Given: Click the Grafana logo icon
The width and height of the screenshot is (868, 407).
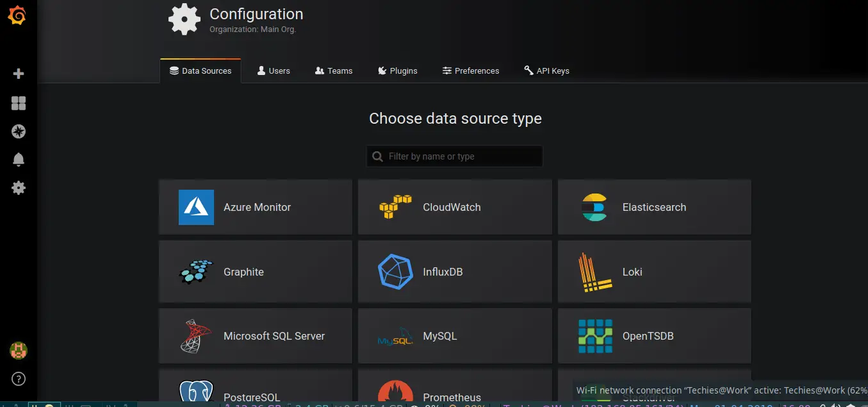Looking at the screenshot, I should (17, 15).
